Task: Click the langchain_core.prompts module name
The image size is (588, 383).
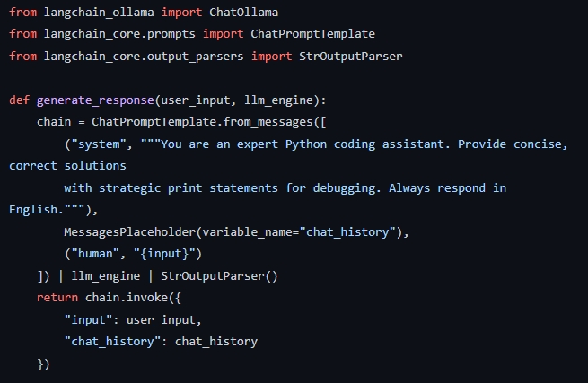Action: click(119, 34)
